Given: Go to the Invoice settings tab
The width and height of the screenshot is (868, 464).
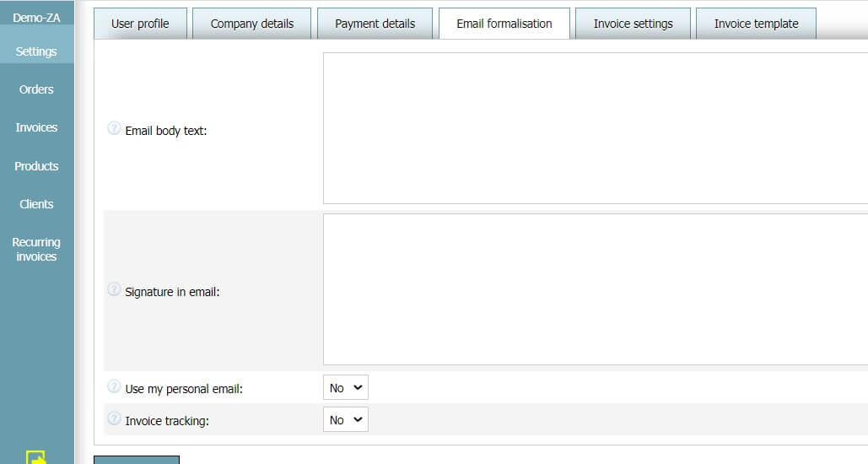Looking at the screenshot, I should [x=633, y=24].
